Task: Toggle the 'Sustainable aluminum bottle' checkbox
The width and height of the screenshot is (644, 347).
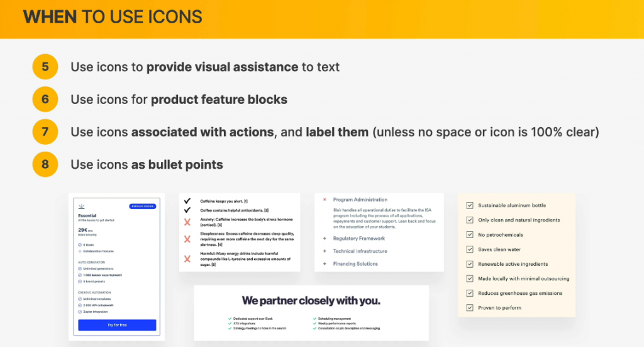Action: [x=469, y=205]
